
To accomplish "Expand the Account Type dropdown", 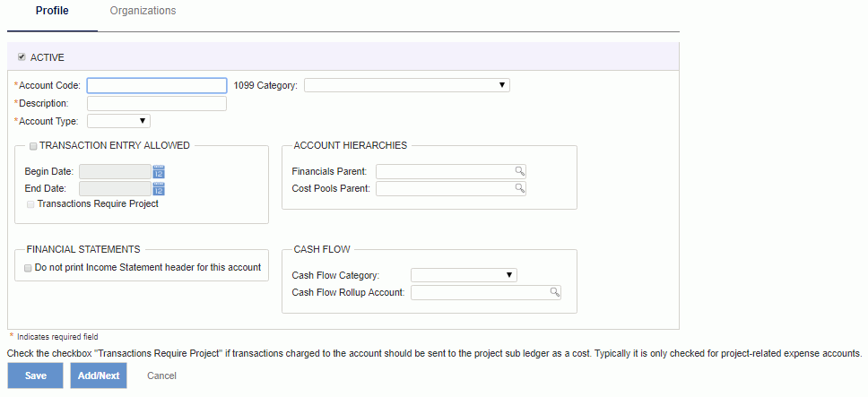I will point(119,121).
